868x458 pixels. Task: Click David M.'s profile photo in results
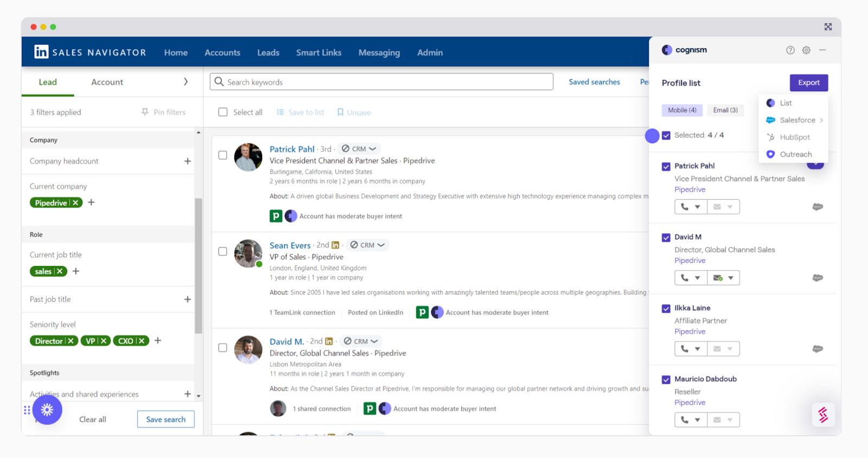coord(248,349)
